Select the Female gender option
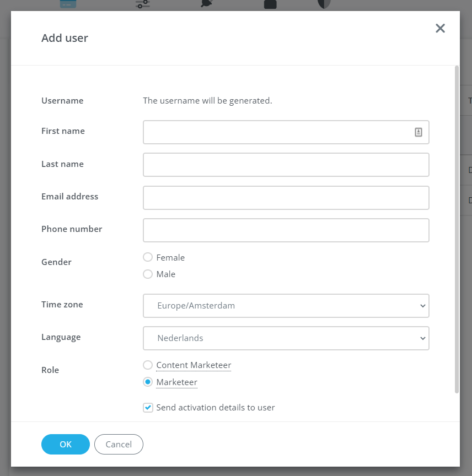Image resolution: width=472 pixels, height=476 pixels. [148, 257]
